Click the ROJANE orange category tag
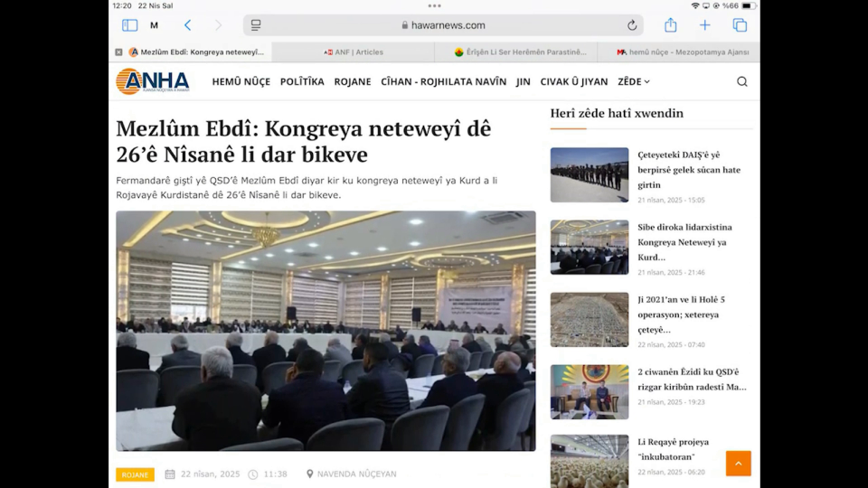The height and width of the screenshot is (488, 868). click(135, 474)
